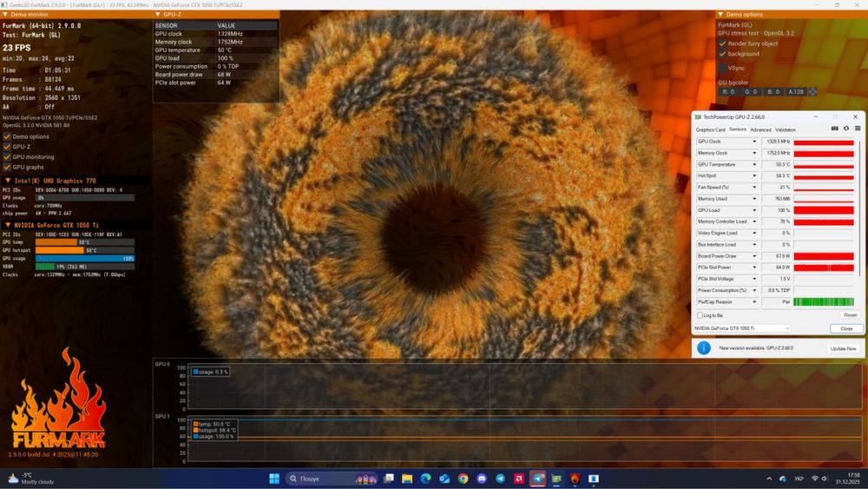Open the GPU selector NVIDIA GeForce combo box

click(x=742, y=328)
